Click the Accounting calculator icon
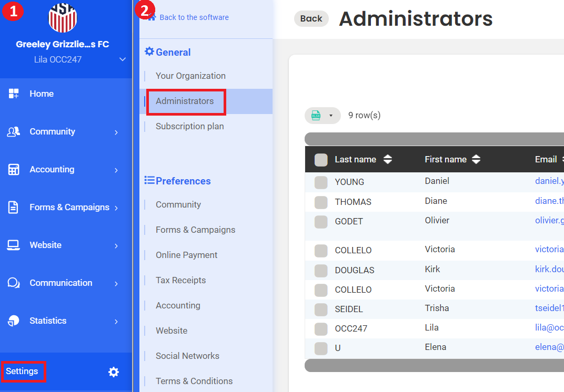 [14, 170]
